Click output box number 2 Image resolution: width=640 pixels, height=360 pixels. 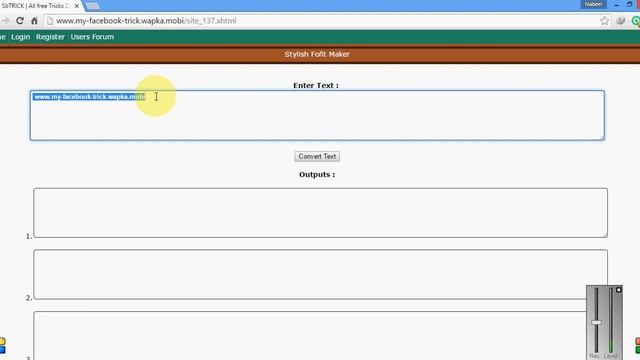tap(320, 274)
